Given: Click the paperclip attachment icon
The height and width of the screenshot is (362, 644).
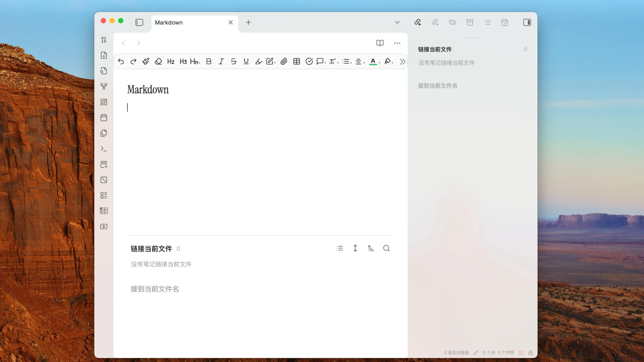Looking at the screenshot, I should pos(284,61).
